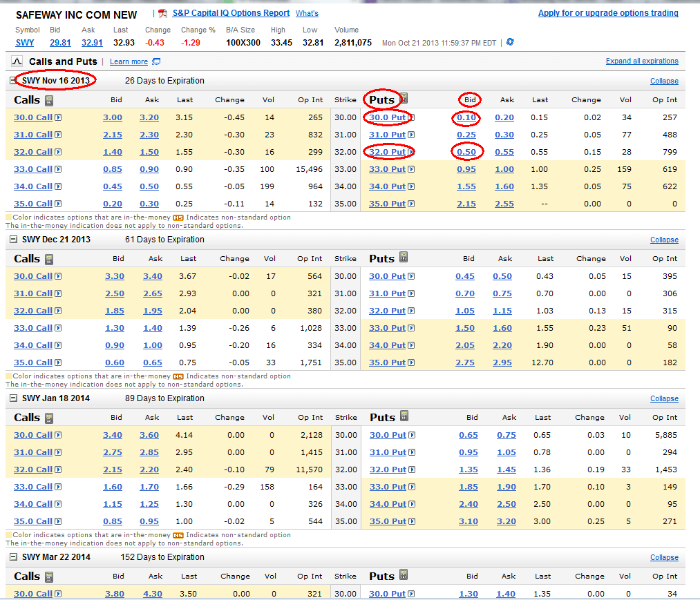This screenshot has height=600, width=700.
Task: Open Nov 34.0 Put option link
Action: [387, 187]
